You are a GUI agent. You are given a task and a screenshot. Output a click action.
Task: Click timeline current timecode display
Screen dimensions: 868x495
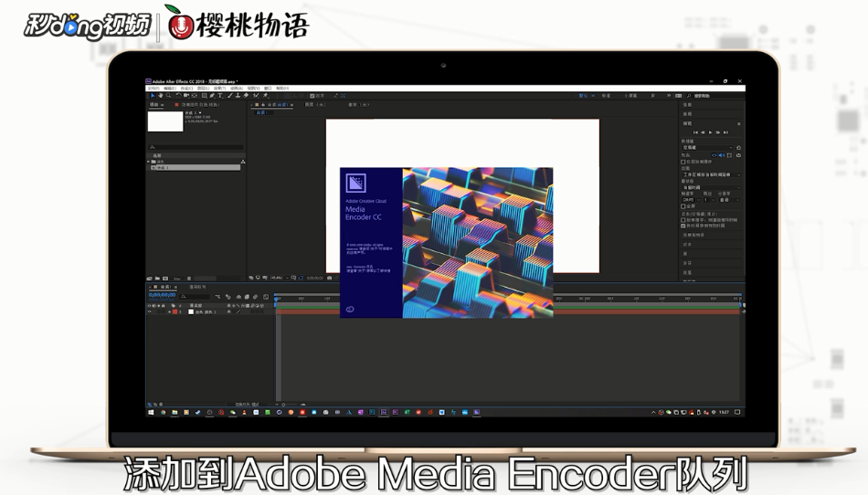pos(163,295)
